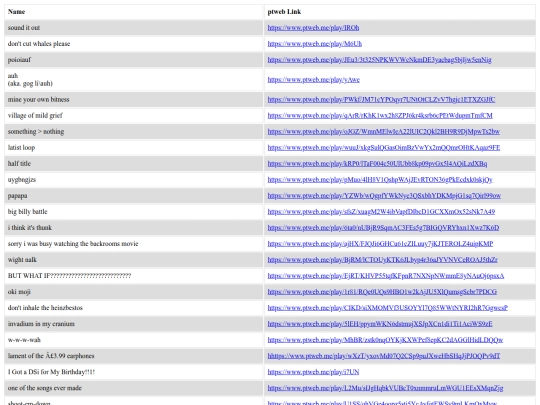Open the link for 'mine your own bitness'
Image resolution: width=540 pixels, height=405 pixels.
pos(381,100)
